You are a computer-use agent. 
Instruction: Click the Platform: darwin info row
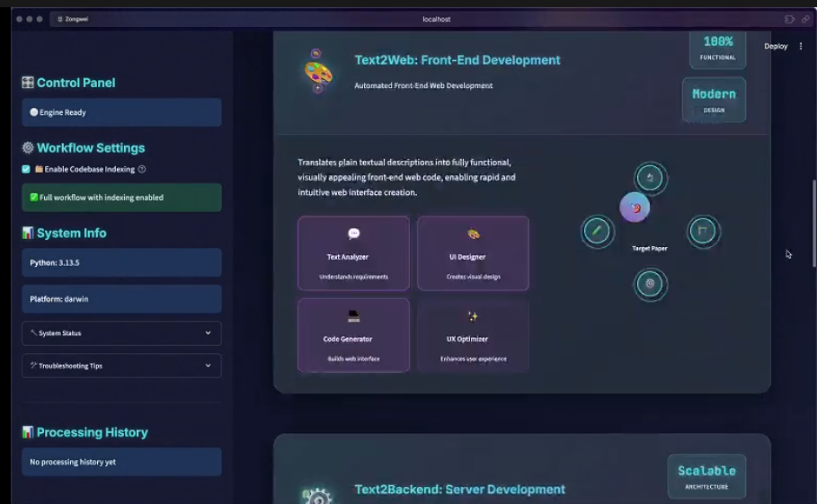[x=121, y=299]
